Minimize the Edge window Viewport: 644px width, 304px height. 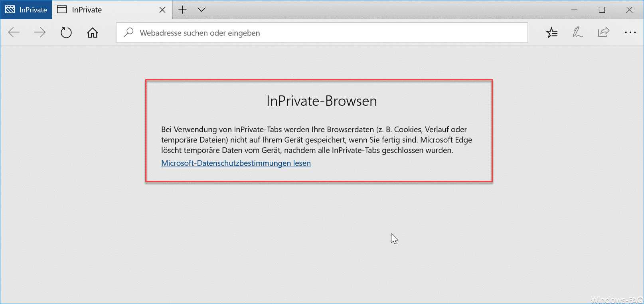coord(575,10)
